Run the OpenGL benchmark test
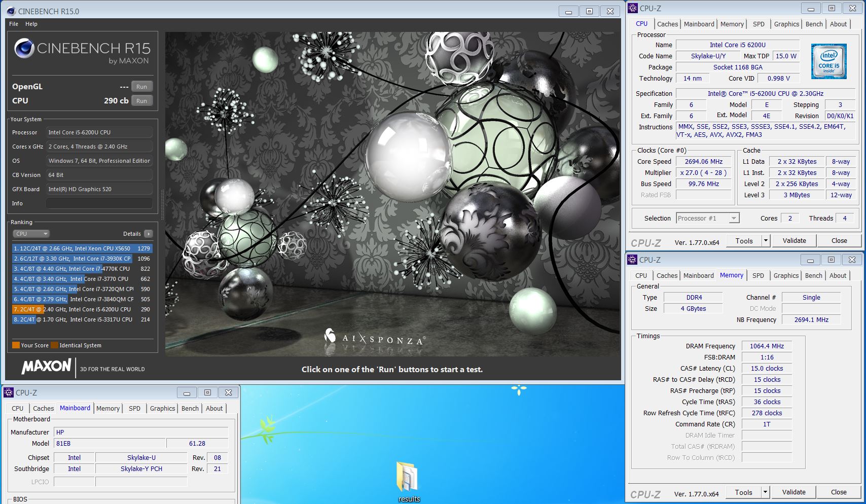This screenshot has width=866, height=504. [x=141, y=87]
